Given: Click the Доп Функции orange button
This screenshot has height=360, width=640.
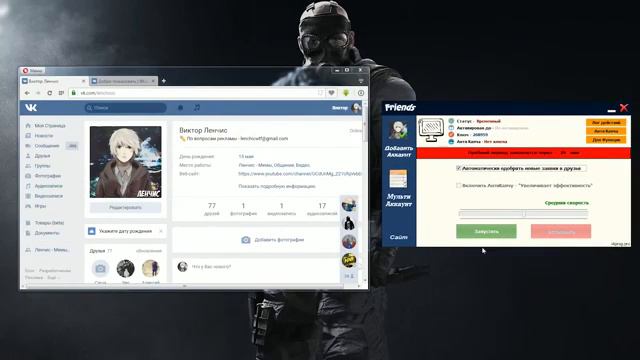Looking at the screenshot, I should click(606, 140).
